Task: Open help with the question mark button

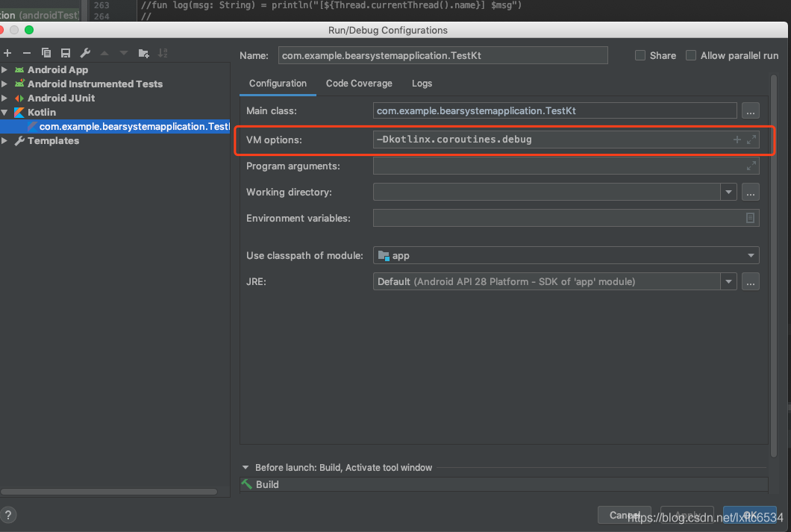Action: [x=8, y=516]
